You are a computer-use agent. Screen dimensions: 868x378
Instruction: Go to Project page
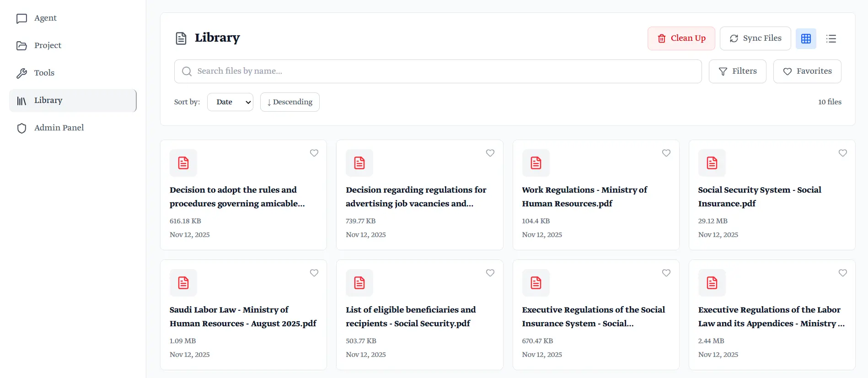[x=73, y=46]
